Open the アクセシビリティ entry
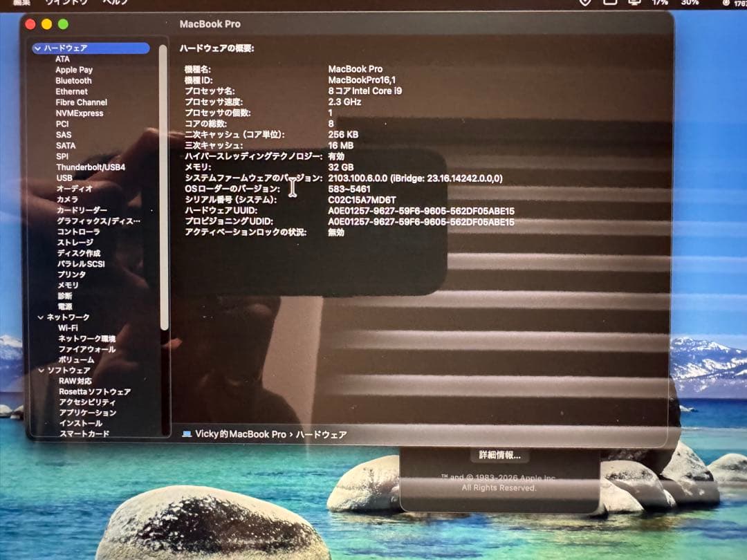This screenshot has height=560, width=747. [87, 402]
